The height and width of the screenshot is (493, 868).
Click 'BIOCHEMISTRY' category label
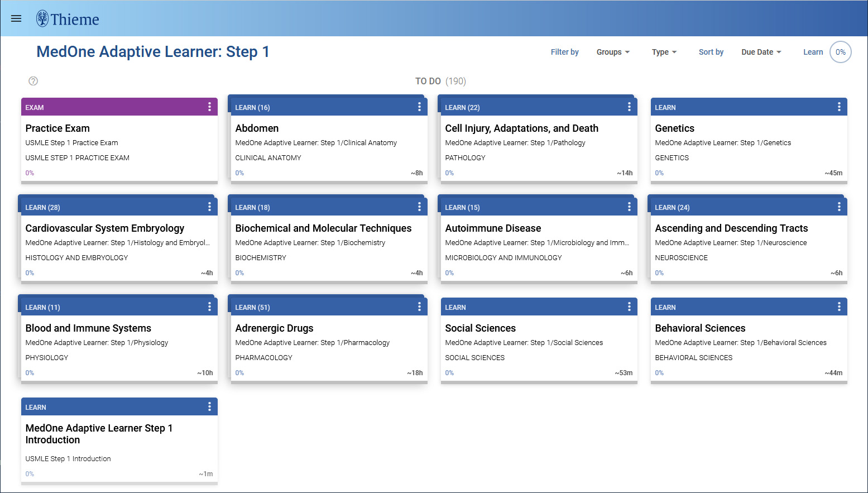pyautogui.click(x=261, y=258)
